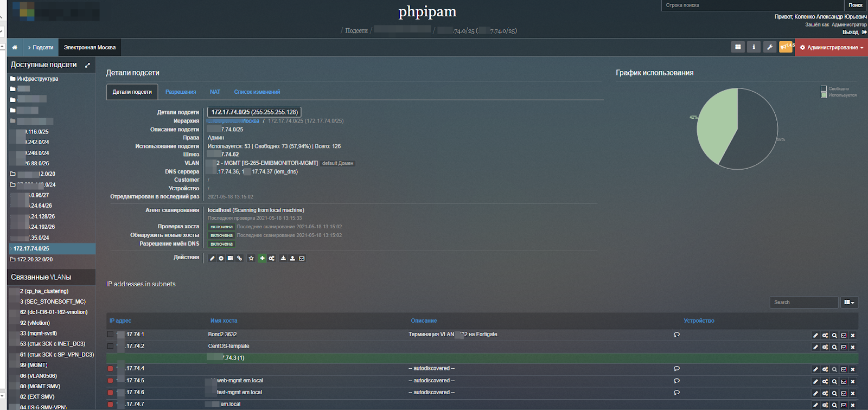Click the delete X icon on the .17.74.4 row
This screenshot has width=868, height=410.
point(853,369)
